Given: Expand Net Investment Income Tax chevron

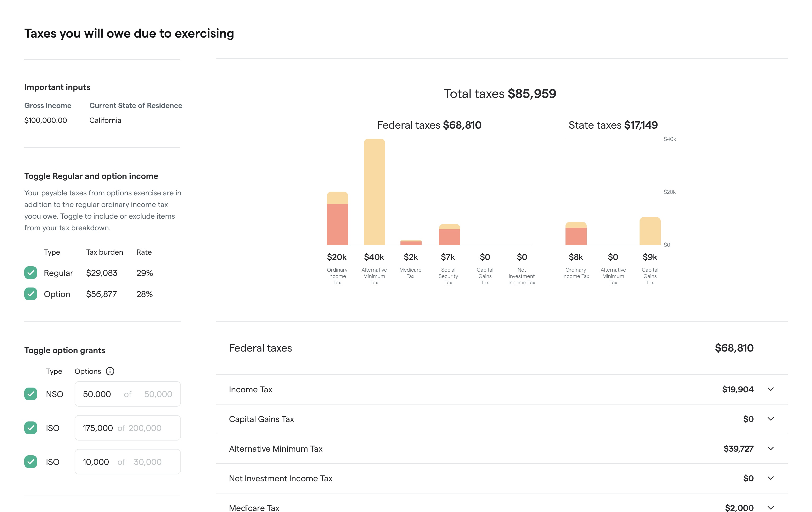Looking at the screenshot, I should [x=770, y=478].
